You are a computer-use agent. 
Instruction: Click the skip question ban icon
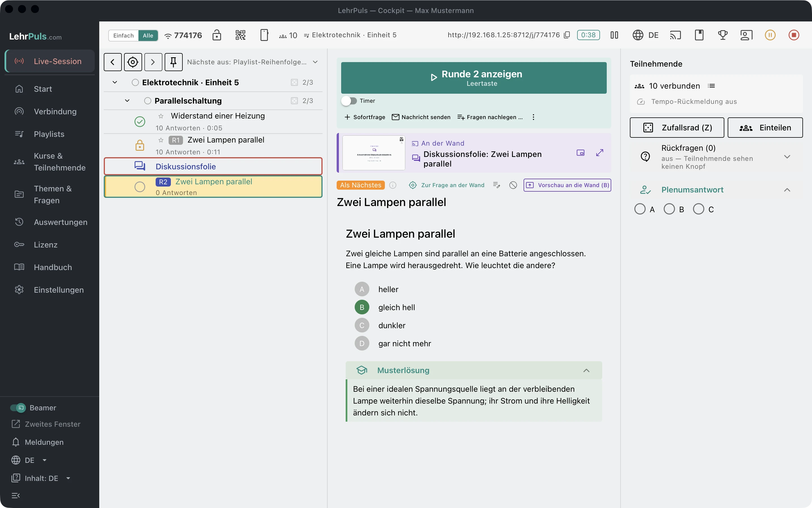click(513, 185)
